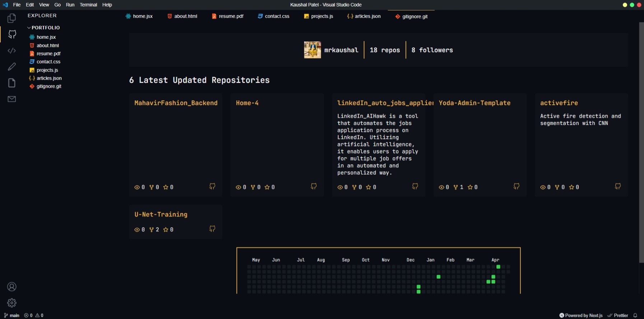Click GitHub icon on MahavirFashion_Backend card
The image size is (644, 319).
tap(212, 186)
